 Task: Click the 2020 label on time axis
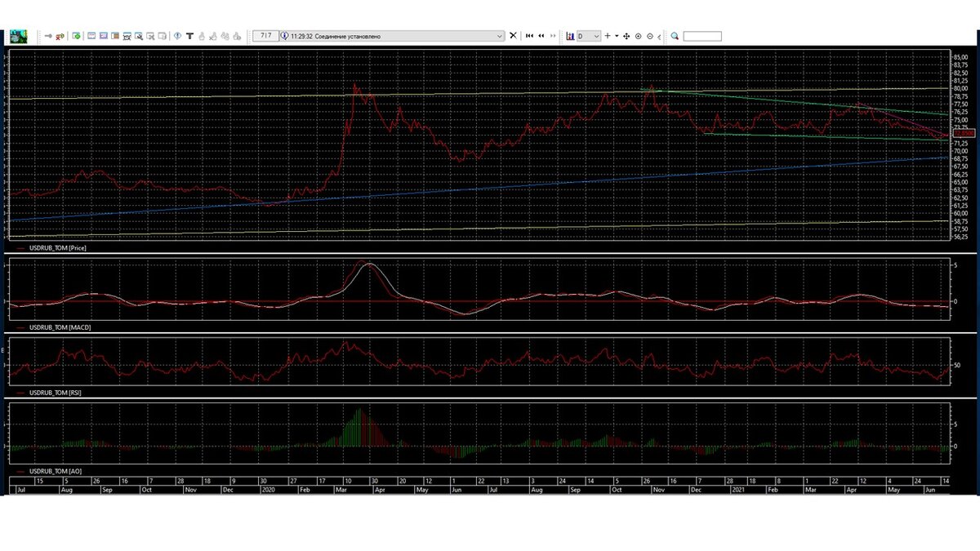coord(267,490)
